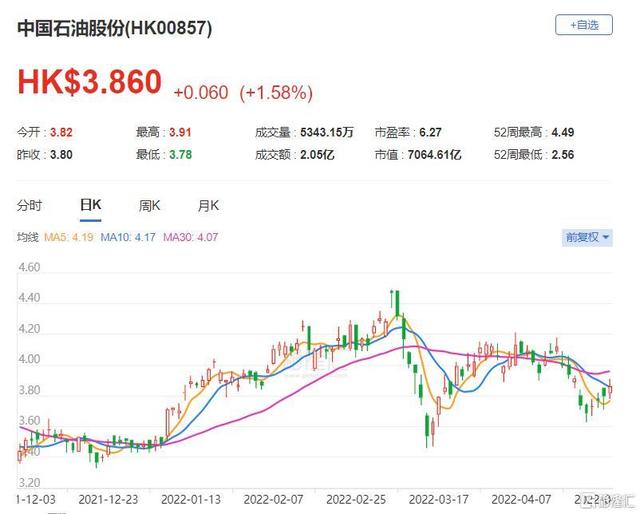Click the MA30: 4.07 indicator label
Viewport: 640px width, 514px height.
(191, 237)
